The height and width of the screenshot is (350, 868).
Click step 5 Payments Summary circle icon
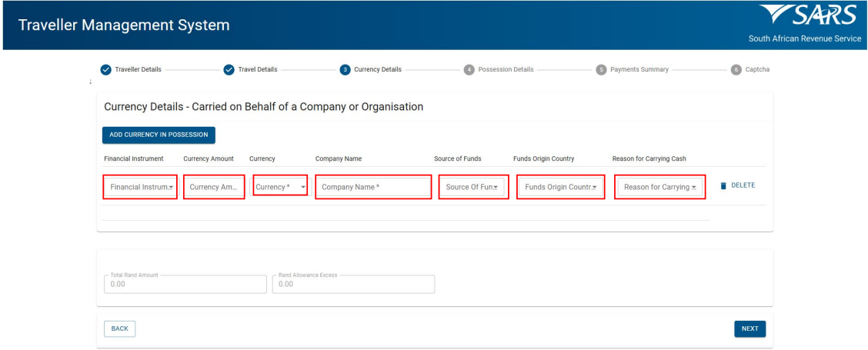pos(603,70)
